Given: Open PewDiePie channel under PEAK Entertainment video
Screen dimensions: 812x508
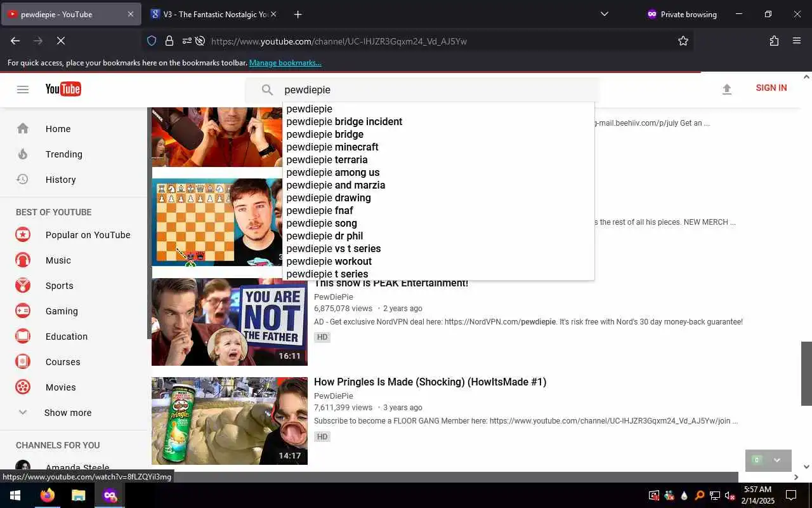Looking at the screenshot, I should point(334,297).
